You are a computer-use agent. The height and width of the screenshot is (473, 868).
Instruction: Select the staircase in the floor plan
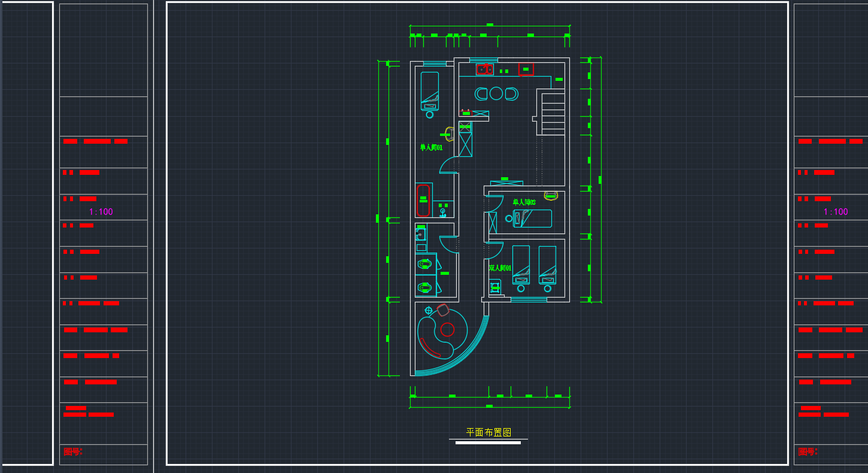click(x=551, y=112)
